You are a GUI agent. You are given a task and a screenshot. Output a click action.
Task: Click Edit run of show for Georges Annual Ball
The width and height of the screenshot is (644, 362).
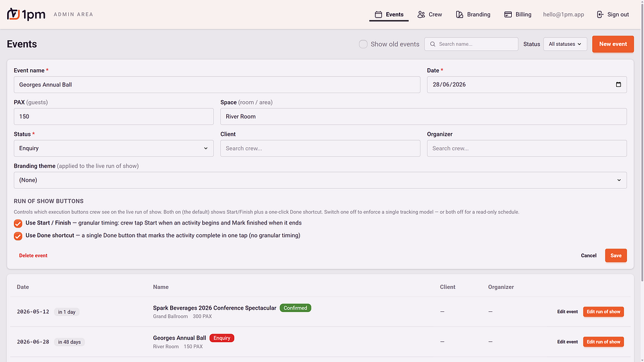(604, 342)
